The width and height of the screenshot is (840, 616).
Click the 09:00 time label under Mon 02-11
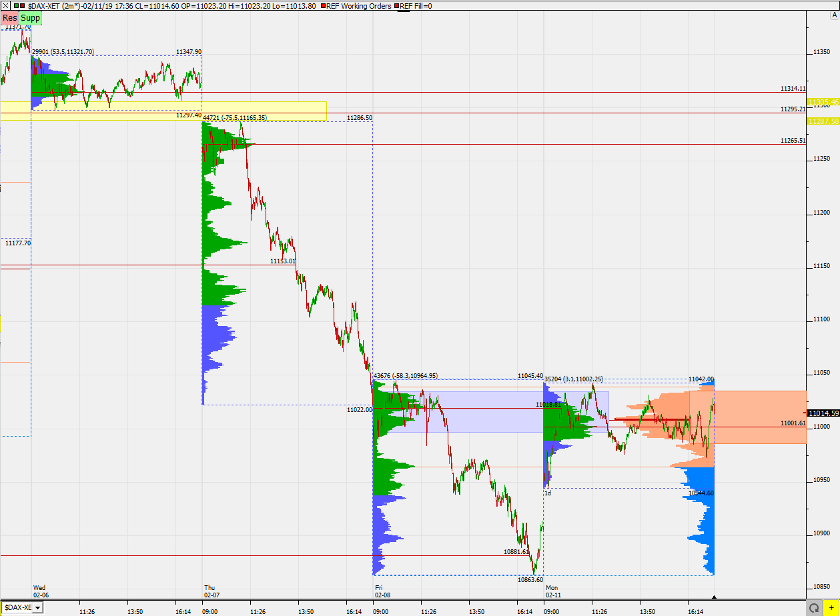click(551, 611)
